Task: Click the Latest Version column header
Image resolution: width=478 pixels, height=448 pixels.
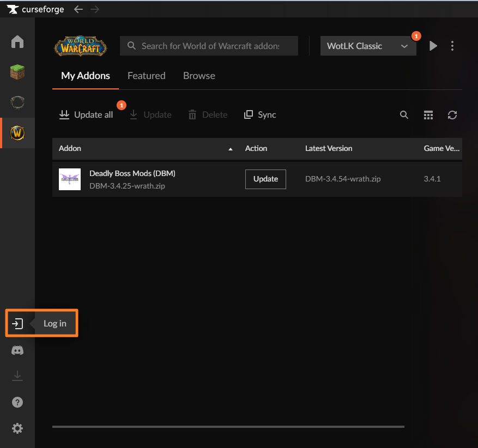Action: coord(329,148)
